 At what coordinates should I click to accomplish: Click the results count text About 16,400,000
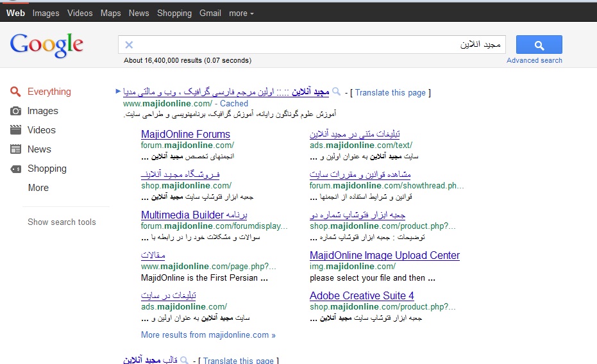pos(187,60)
